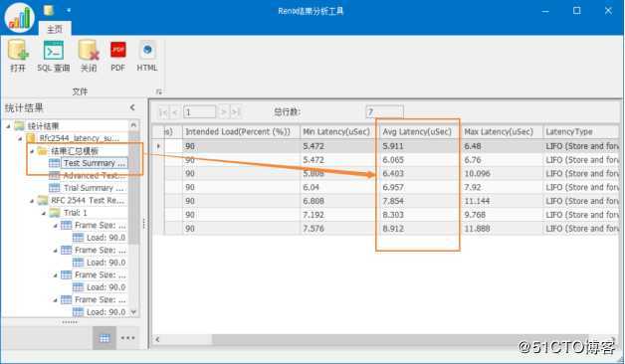Export results to PDF

(x=118, y=56)
